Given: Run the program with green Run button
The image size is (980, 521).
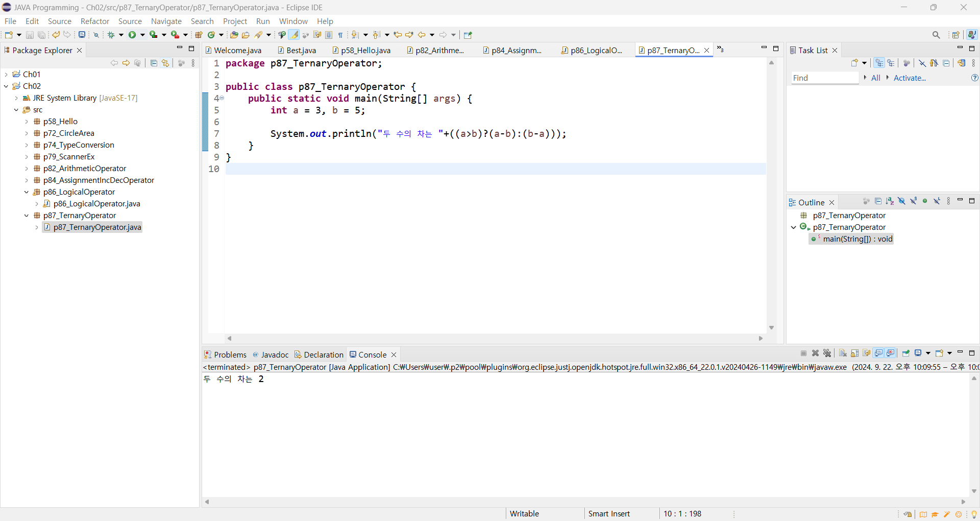Looking at the screenshot, I should point(132,35).
